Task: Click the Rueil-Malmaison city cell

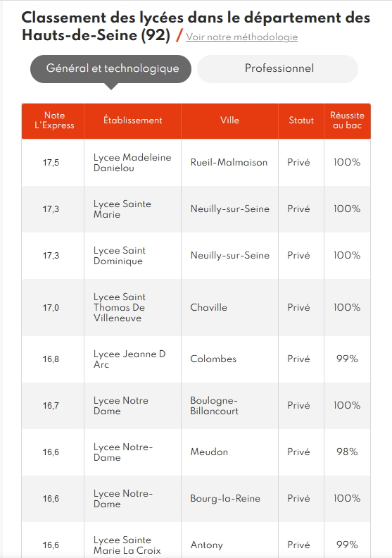Action: tap(229, 163)
